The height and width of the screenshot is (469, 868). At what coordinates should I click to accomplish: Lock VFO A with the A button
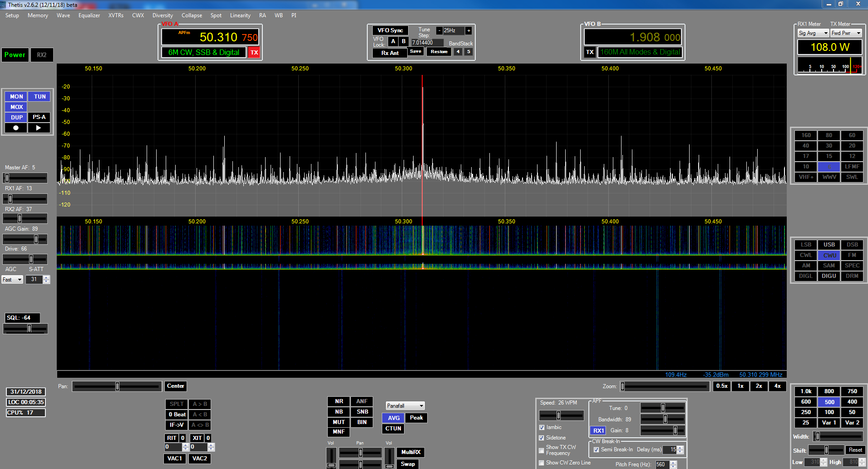393,41
